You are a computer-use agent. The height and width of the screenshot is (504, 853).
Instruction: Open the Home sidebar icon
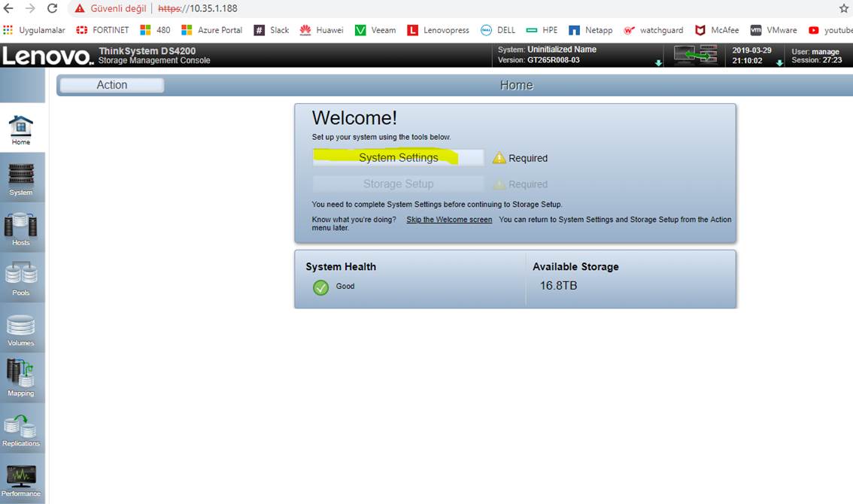click(x=20, y=129)
